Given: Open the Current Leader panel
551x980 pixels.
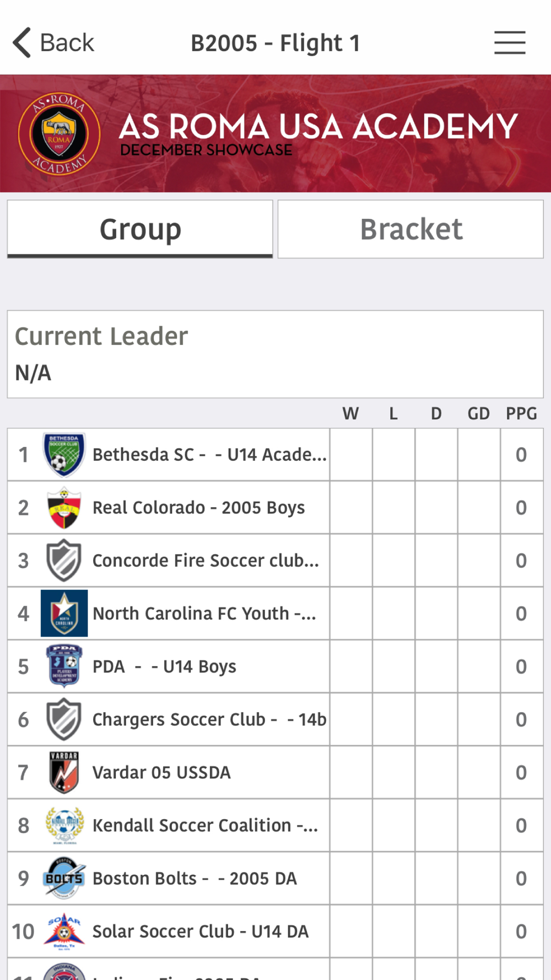Looking at the screenshot, I should pos(275,354).
